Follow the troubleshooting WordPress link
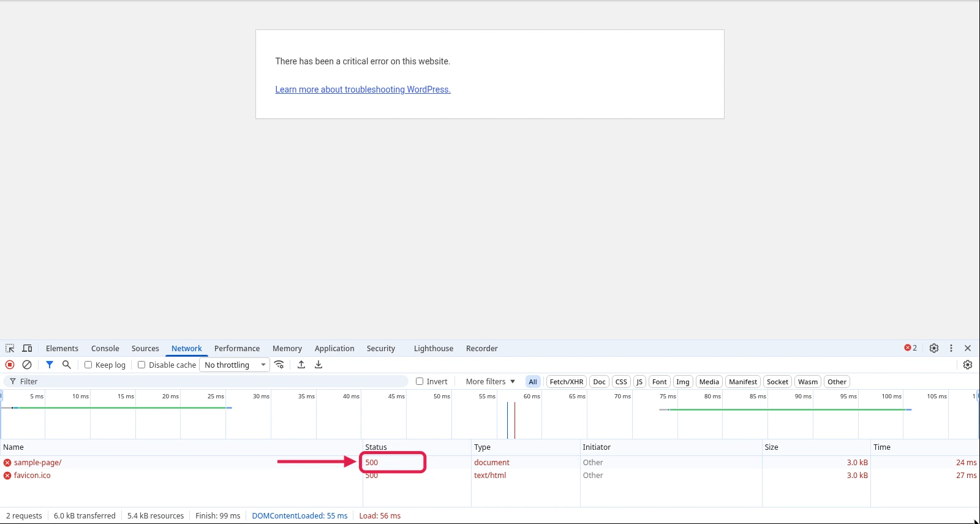 [x=363, y=89]
